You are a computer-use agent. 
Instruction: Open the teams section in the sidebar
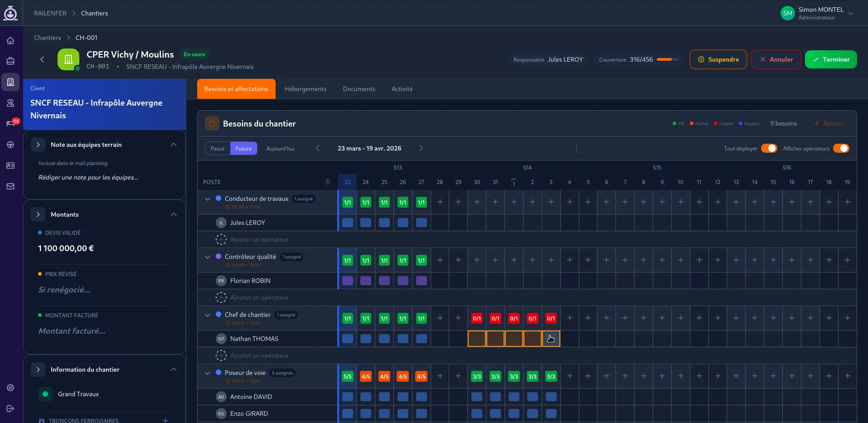[10, 103]
